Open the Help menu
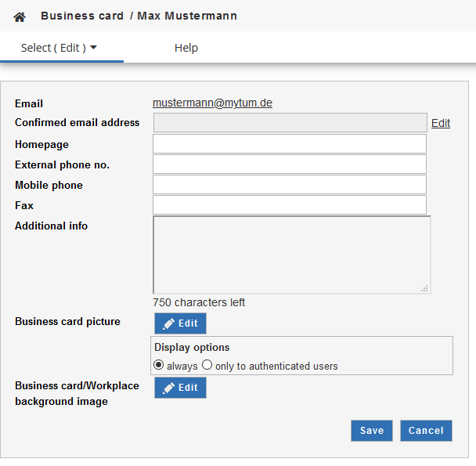This screenshot has height=466, width=476. (186, 48)
